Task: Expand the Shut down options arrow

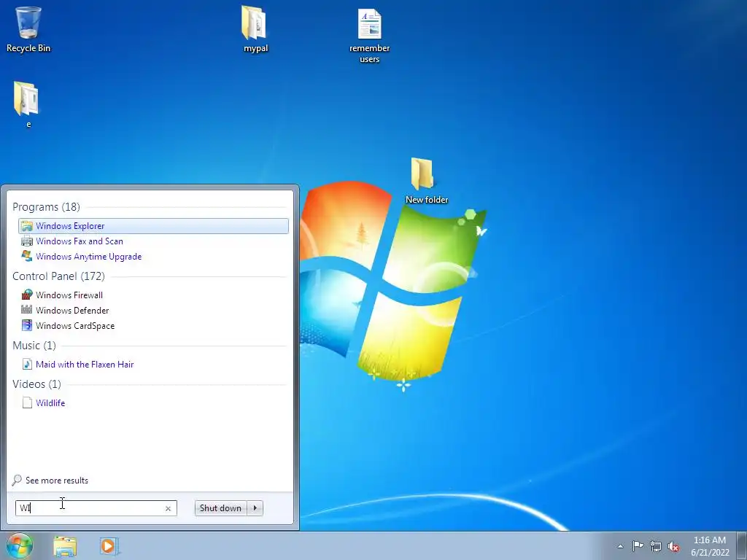Action: [255, 508]
